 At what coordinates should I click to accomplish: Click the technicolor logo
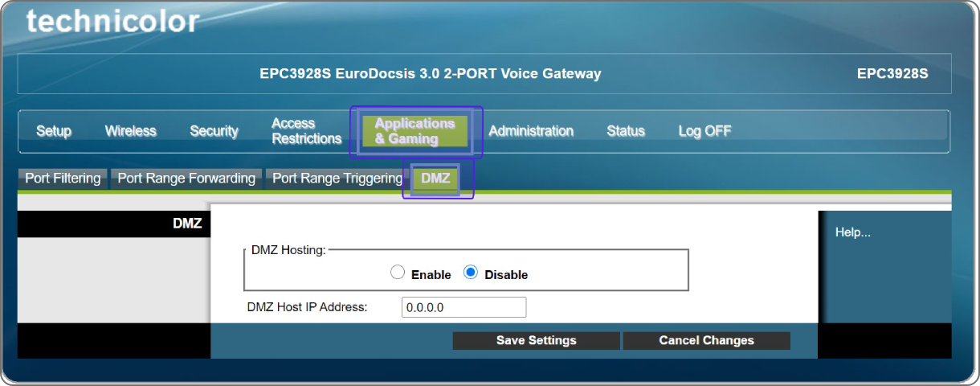113,20
